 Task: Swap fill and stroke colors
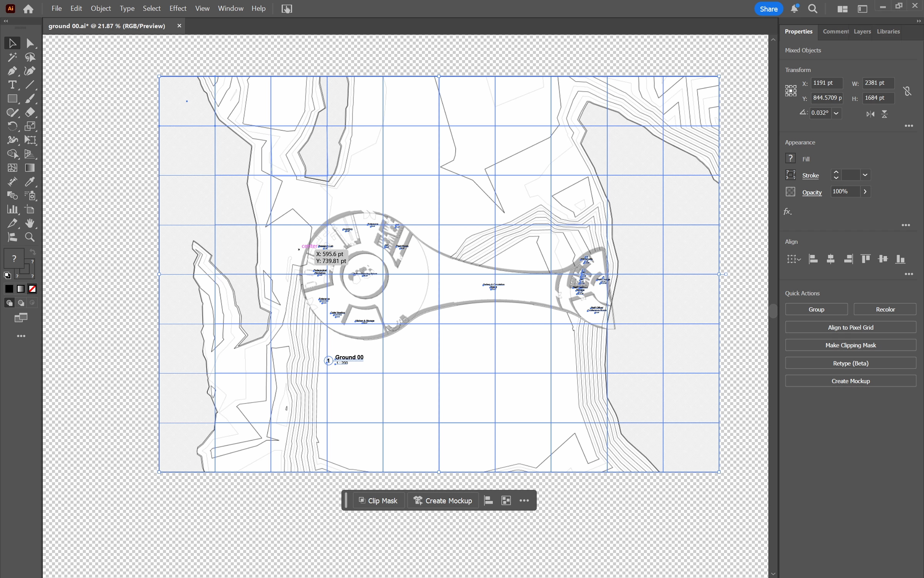[33, 252]
